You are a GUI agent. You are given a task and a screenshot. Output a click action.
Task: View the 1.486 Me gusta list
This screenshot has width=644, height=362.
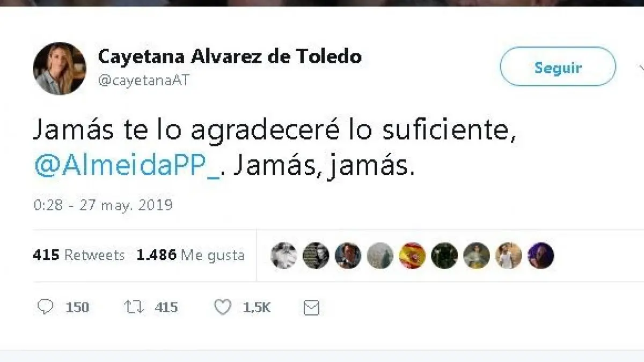[191, 255]
